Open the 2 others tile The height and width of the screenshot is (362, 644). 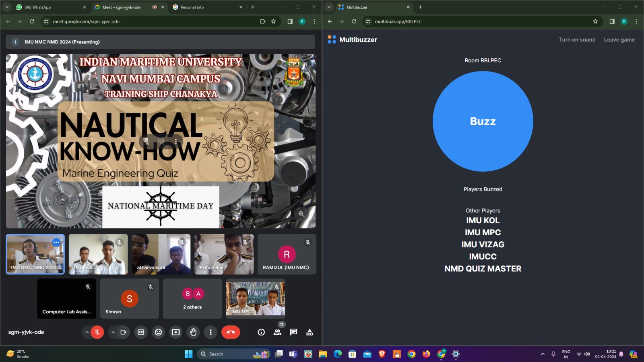(x=192, y=298)
